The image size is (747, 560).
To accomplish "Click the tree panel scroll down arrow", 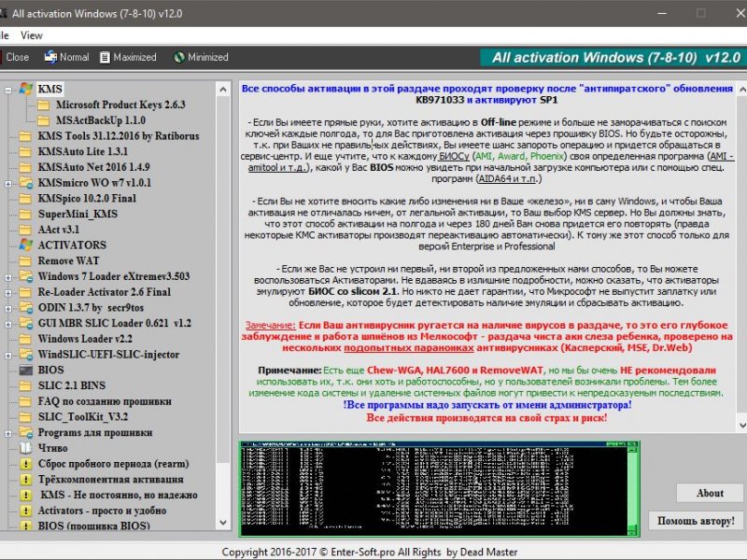I will pos(223,523).
